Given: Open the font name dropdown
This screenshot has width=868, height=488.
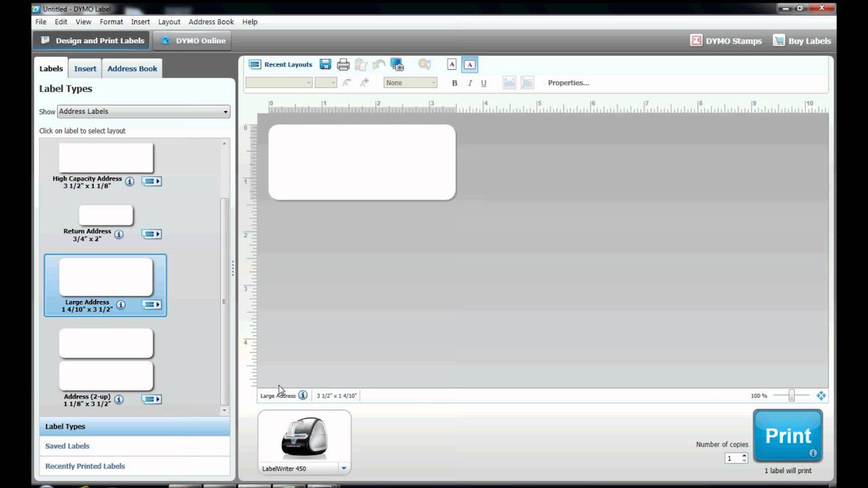Looking at the screenshot, I should point(279,83).
